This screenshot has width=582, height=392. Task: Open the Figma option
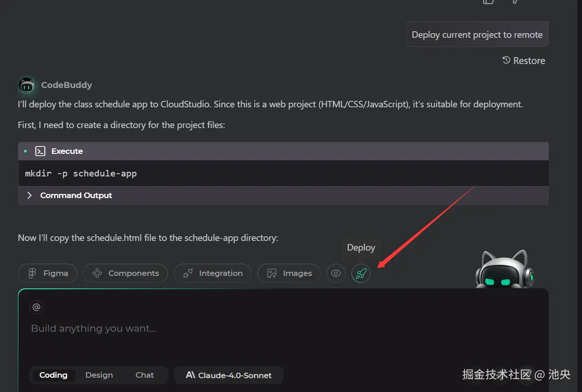tap(47, 273)
